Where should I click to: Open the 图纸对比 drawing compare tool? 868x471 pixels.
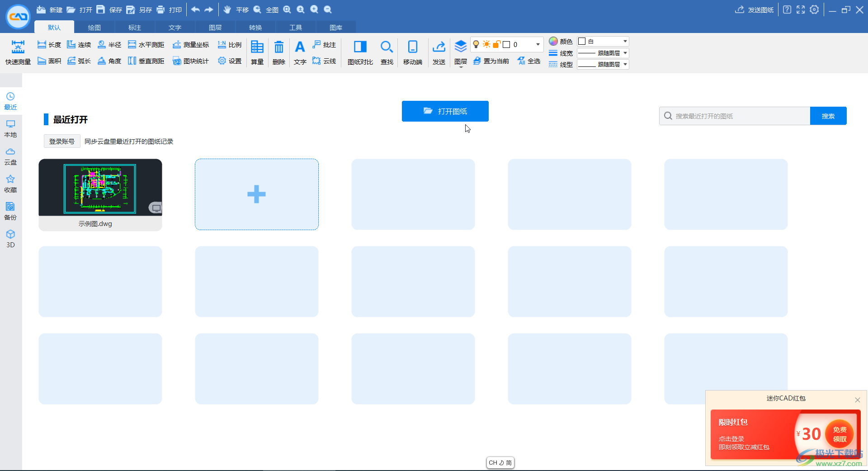360,52
